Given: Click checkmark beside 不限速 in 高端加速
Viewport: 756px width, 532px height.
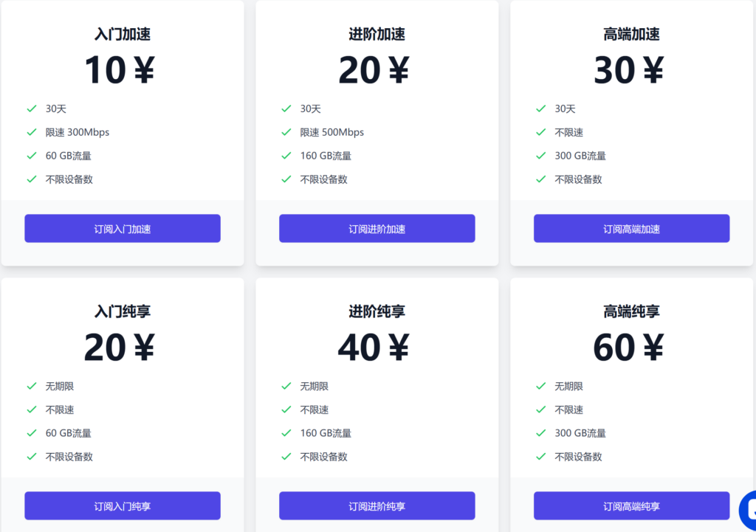Looking at the screenshot, I should pos(541,132).
